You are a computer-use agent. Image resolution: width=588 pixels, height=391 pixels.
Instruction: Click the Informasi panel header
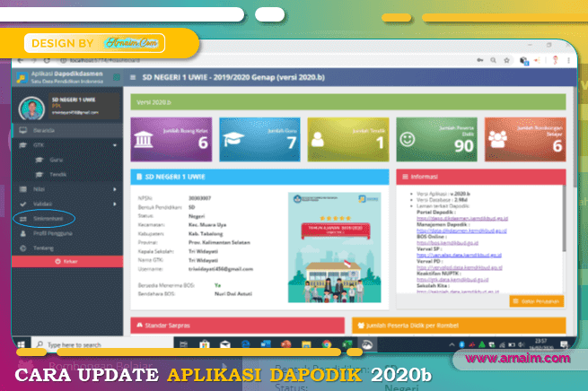[481, 177]
